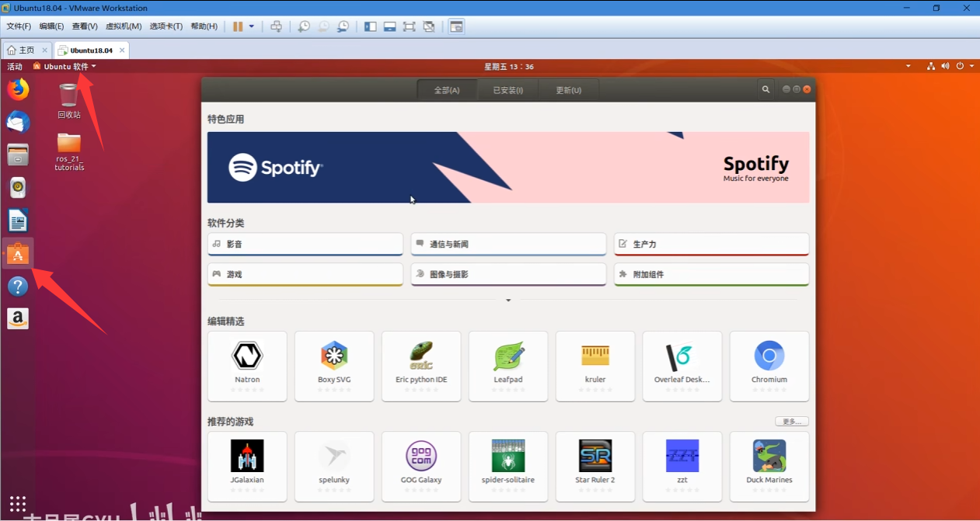The height and width of the screenshot is (521, 980).
Task: Click the 更多... button for recommended games
Action: pyautogui.click(x=792, y=422)
